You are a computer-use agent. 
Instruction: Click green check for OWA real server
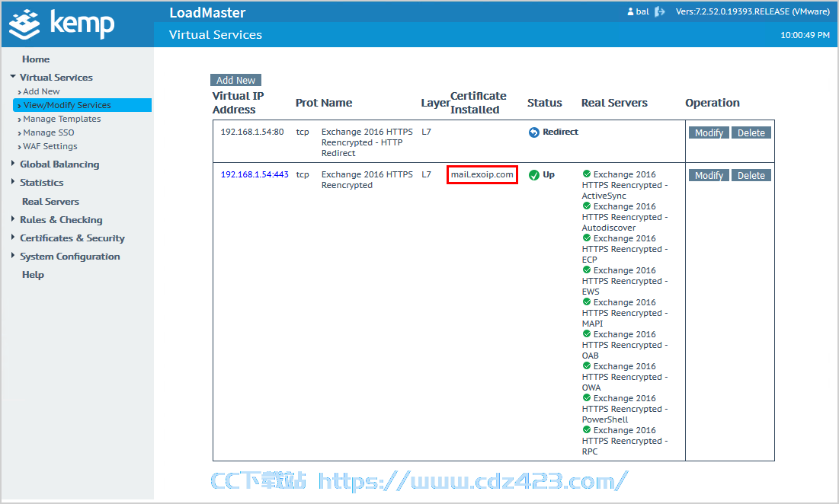[x=587, y=366]
